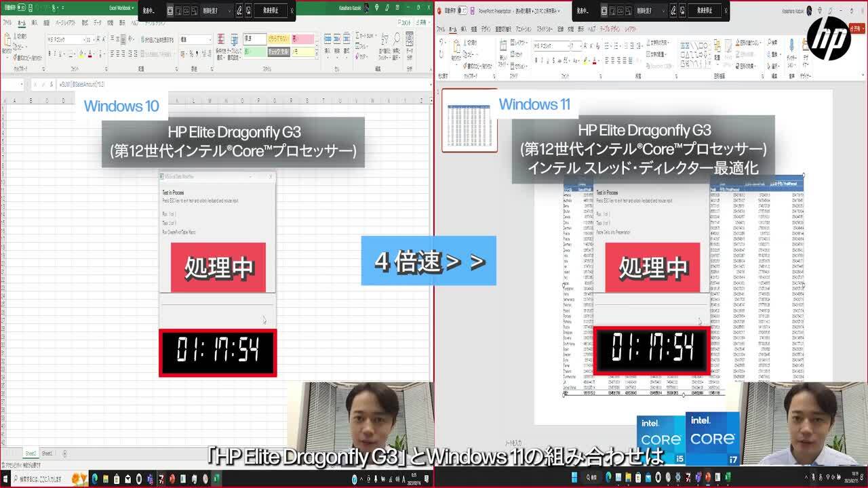Apply the pink Bad cell style in Excel
The height and width of the screenshot is (488, 868).
click(303, 39)
